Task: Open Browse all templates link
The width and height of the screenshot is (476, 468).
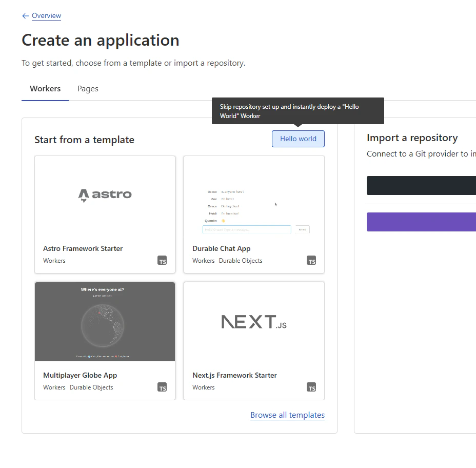Action: [x=287, y=415]
